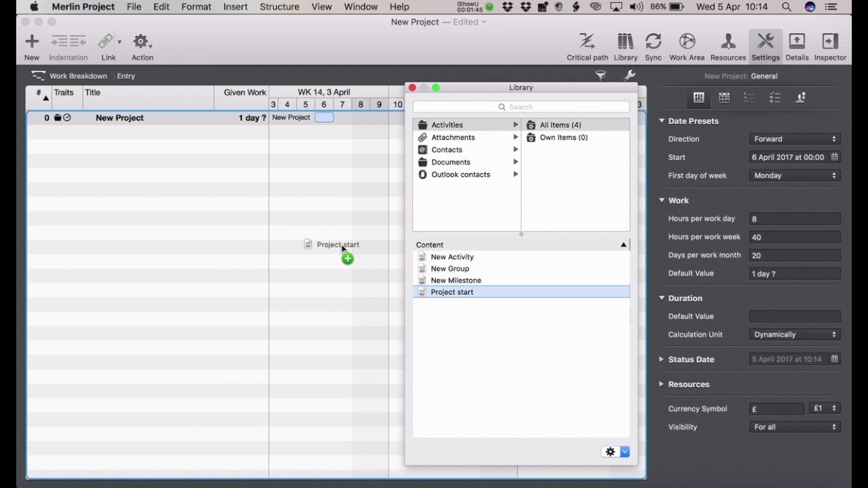This screenshot has width=868, height=488.
Task: Collapse the Duration section
Action: [661, 298]
